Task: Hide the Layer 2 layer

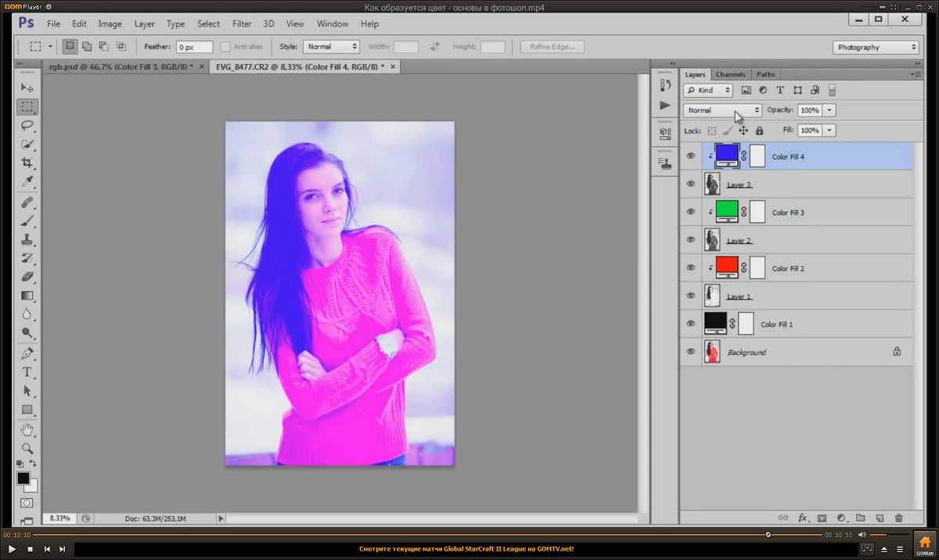Action: (x=690, y=240)
